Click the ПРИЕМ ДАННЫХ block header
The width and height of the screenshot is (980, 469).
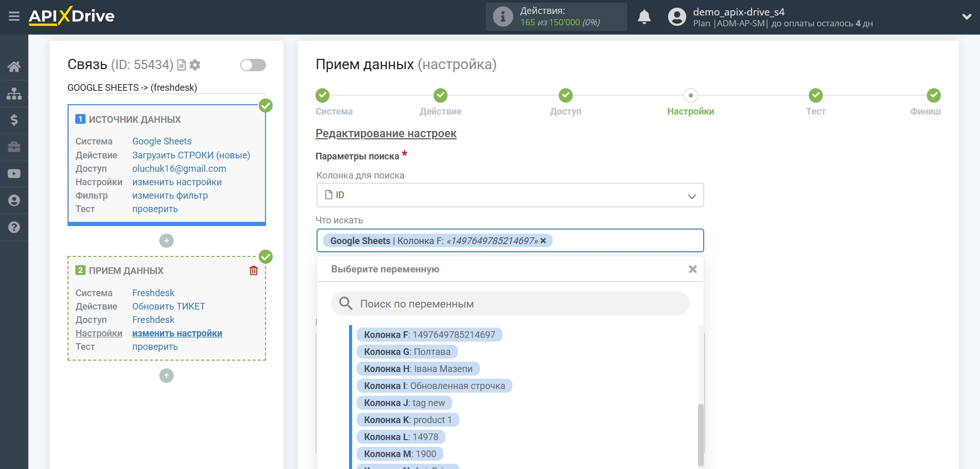tap(126, 271)
